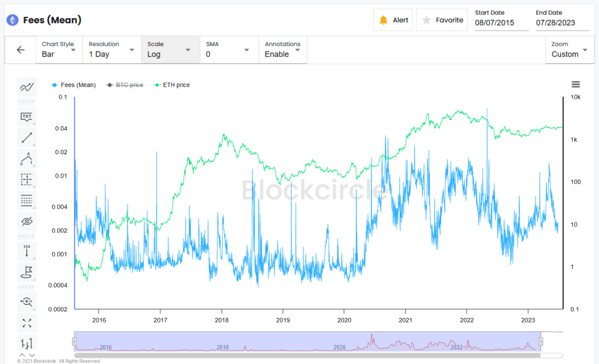Open the Scale dropdown set to Log
599x364 pixels.
169,50
